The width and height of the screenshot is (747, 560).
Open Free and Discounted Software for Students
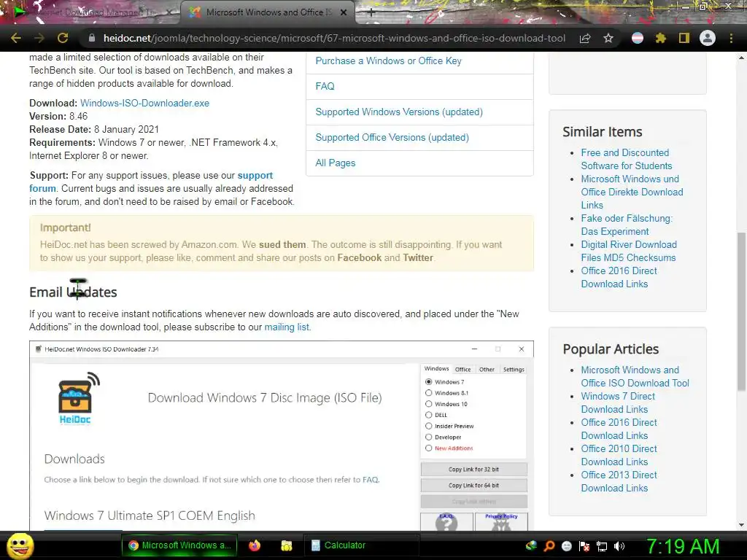(627, 159)
